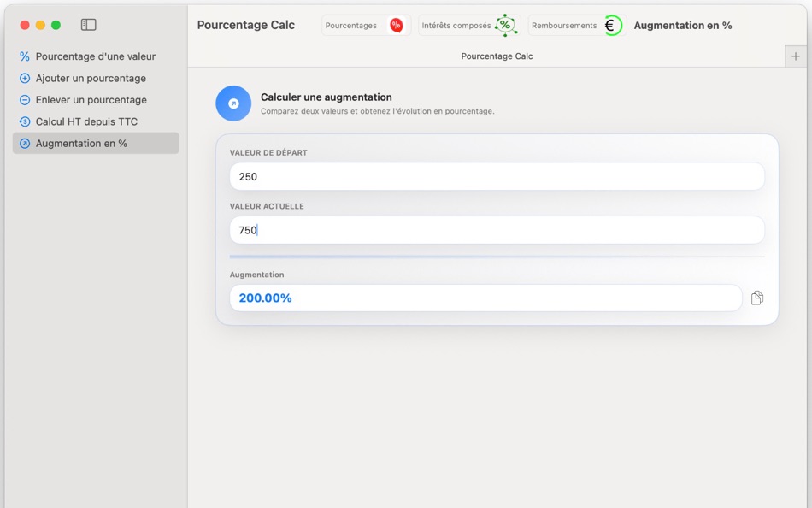Select the Pourcentage d'une valeur percent icon
The width and height of the screenshot is (812, 508).
23,56
